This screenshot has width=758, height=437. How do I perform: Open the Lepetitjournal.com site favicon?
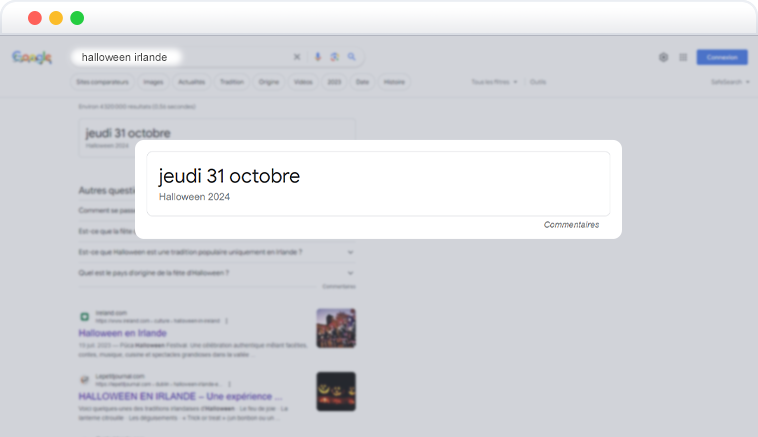[x=85, y=379]
